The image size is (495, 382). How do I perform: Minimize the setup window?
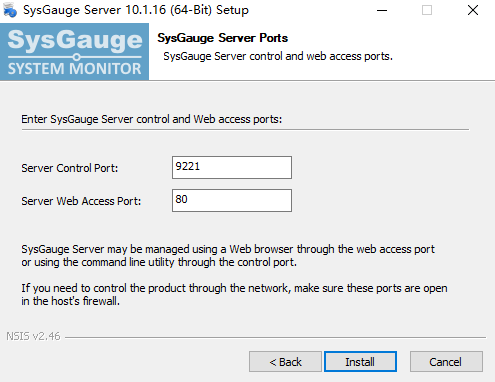pos(382,10)
